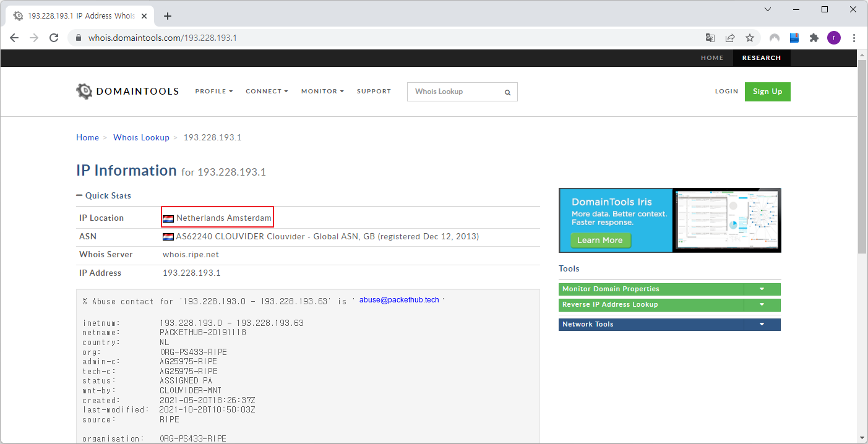Image resolution: width=868 pixels, height=444 pixels.
Task: Click the created date 2021-05-20T18:26:37Z
Action: [x=207, y=401]
